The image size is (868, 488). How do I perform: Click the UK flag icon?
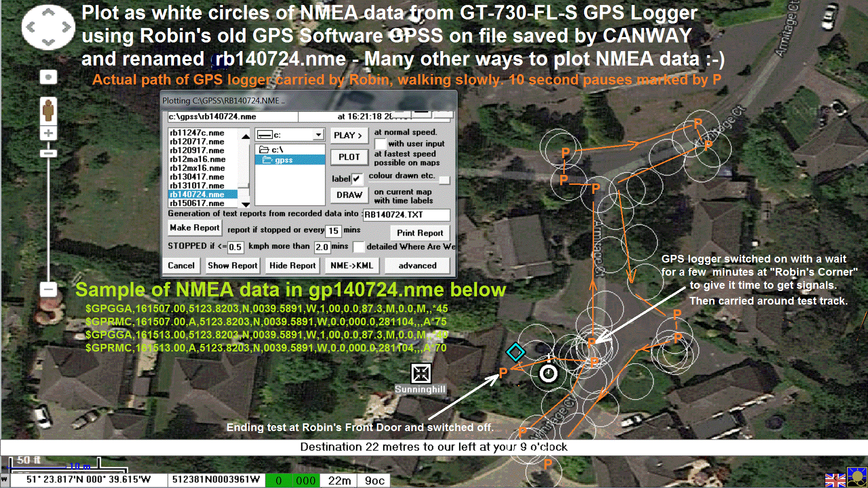tap(835, 480)
